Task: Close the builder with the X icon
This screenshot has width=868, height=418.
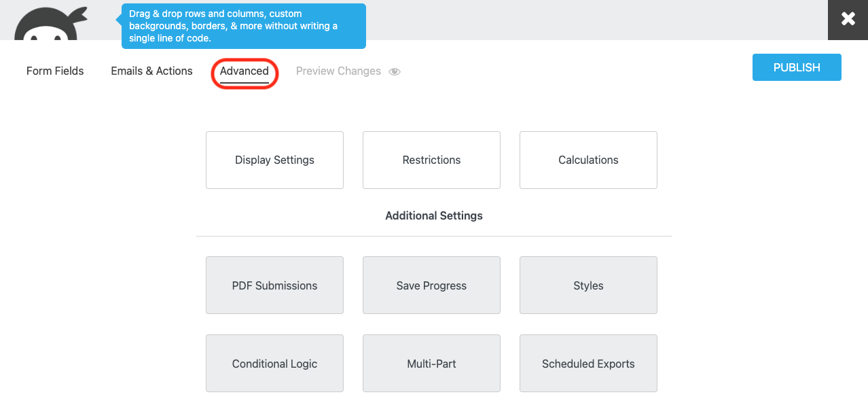Action: click(x=847, y=20)
